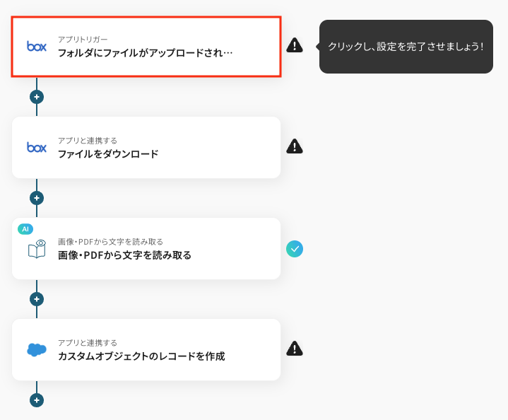Viewport: 508px width, 420px height.
Task: Click the teal checkmark beside the OCR step
Action: click(295, 249)
